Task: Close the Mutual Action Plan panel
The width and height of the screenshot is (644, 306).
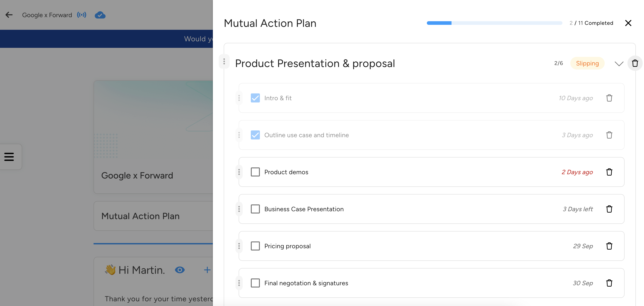Action: [628, 23]
